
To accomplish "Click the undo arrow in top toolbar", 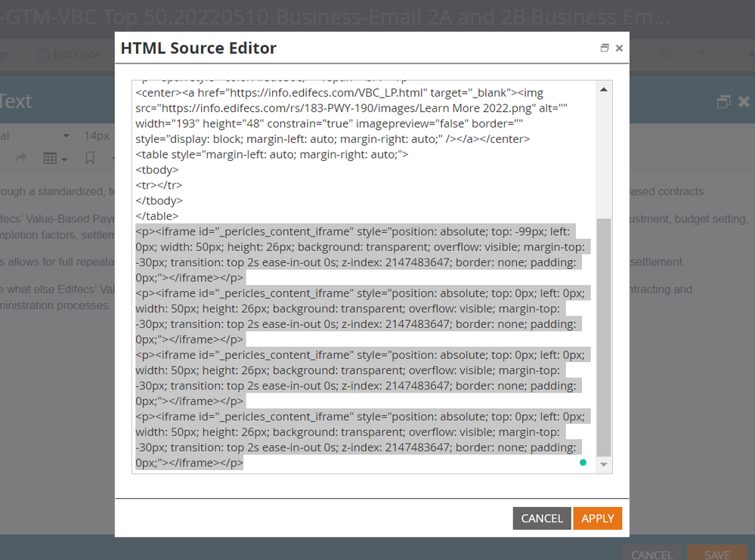I will tap(664, 54).
